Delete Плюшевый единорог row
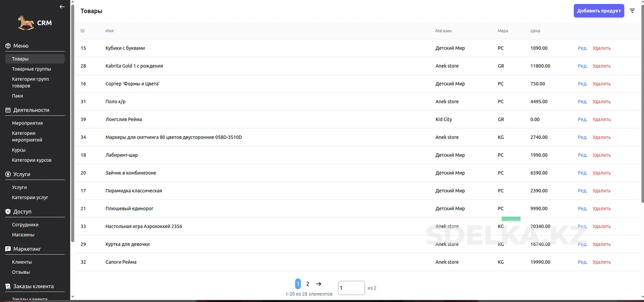Viewport: 644px width, 302px height. point(601,209)
